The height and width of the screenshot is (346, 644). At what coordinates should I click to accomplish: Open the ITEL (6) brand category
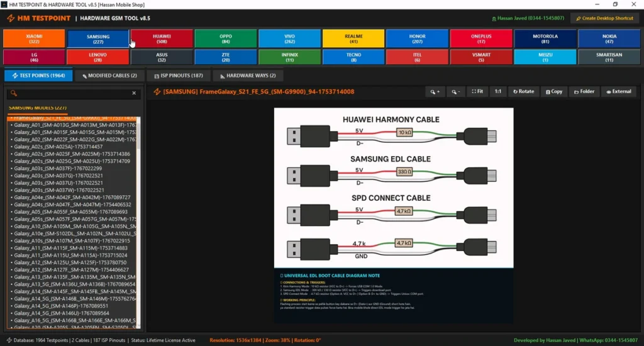418,57
